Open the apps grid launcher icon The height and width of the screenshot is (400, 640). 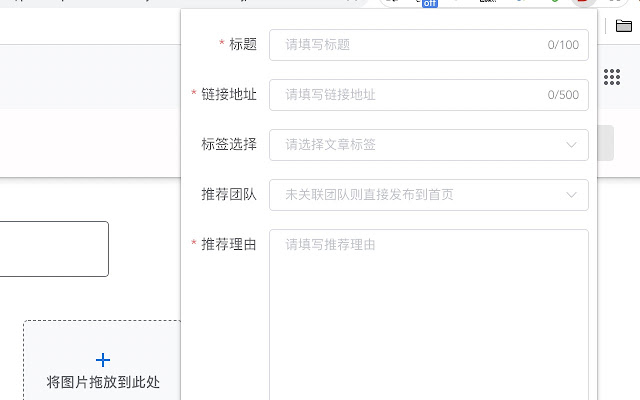(612, 77)
